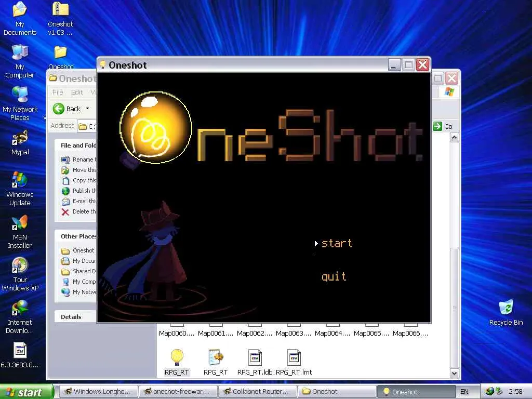Open the 6.0.3683.0 file on desktop

20,355
